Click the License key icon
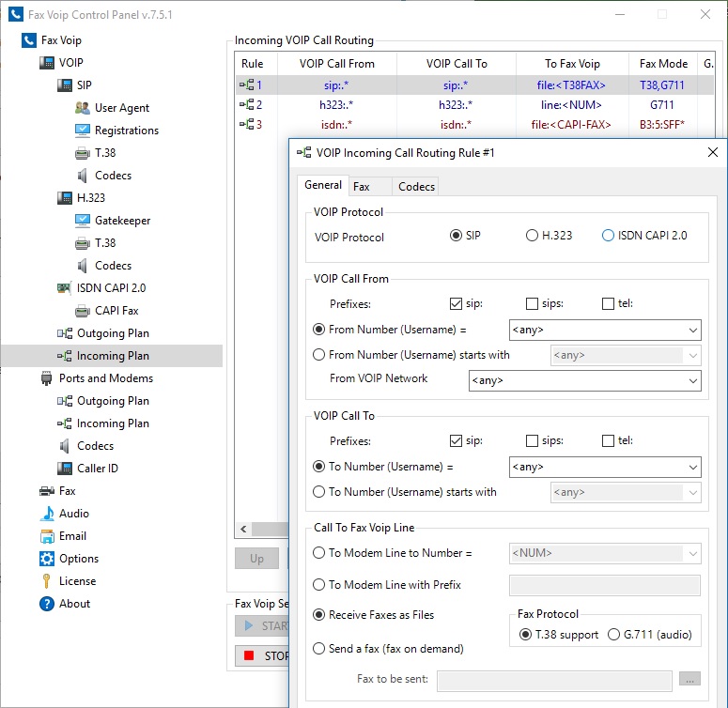This screenshot has height=708, width=728. click(x=46, y=581)
